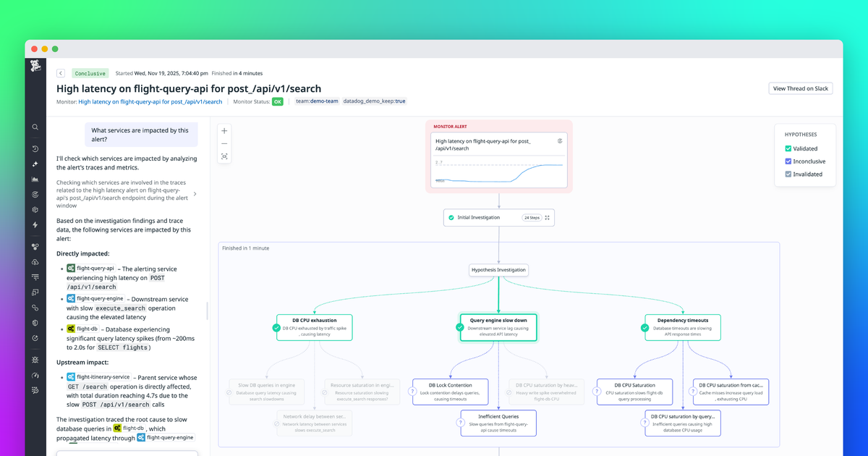Open Bits AI sparkle icon in sidebar
The image size is (868, 456).
pyautogui.click(x=35, y=164)
